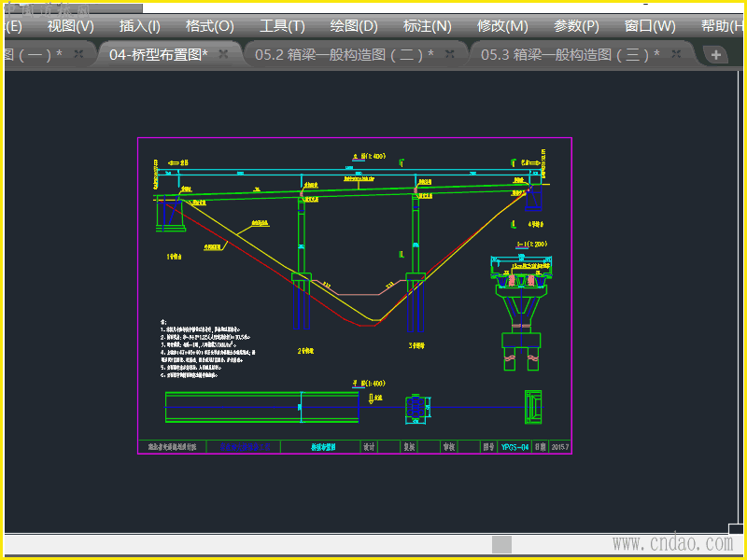Open the 绘图(D) menu
This screenshot has height=560, width=747.
point(354,26)
